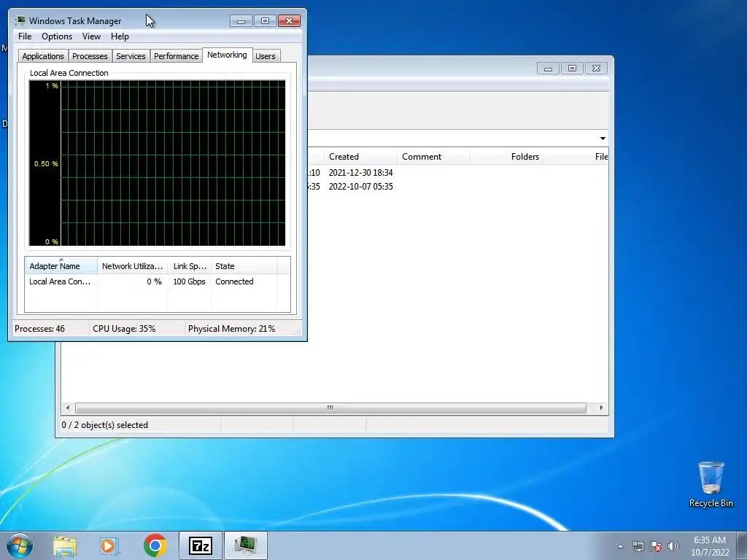This screenshot has width=747, height=560.
Task: Close the Windows Task Manager window
Action: coord(289,21)
